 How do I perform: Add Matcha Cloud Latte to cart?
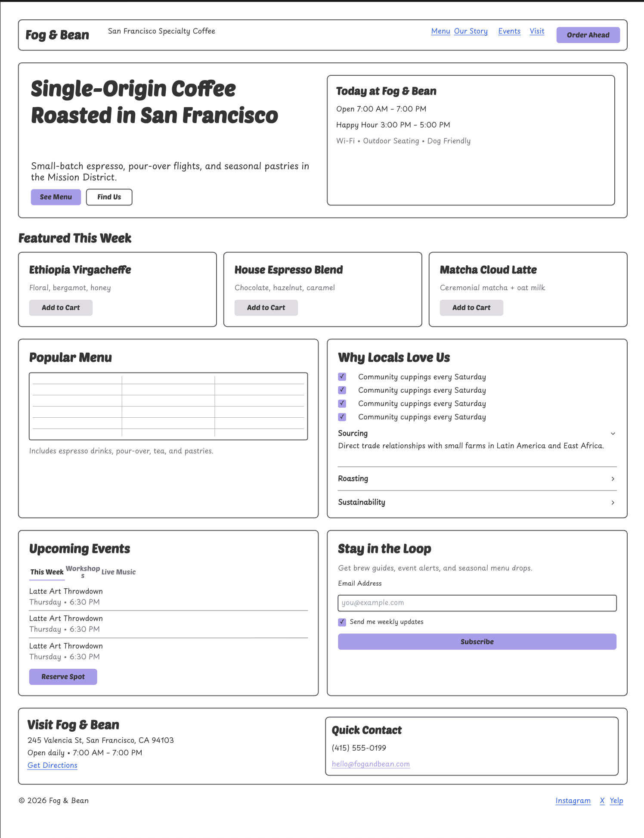471,307
